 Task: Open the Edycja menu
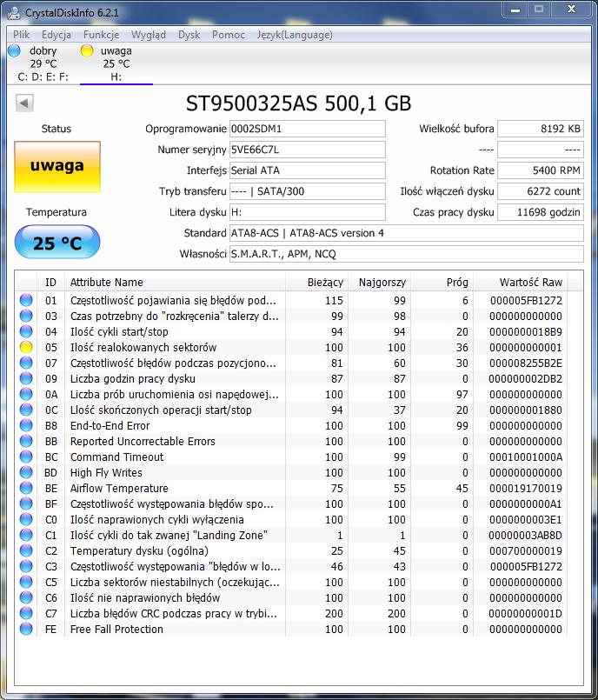coord(56,35)
